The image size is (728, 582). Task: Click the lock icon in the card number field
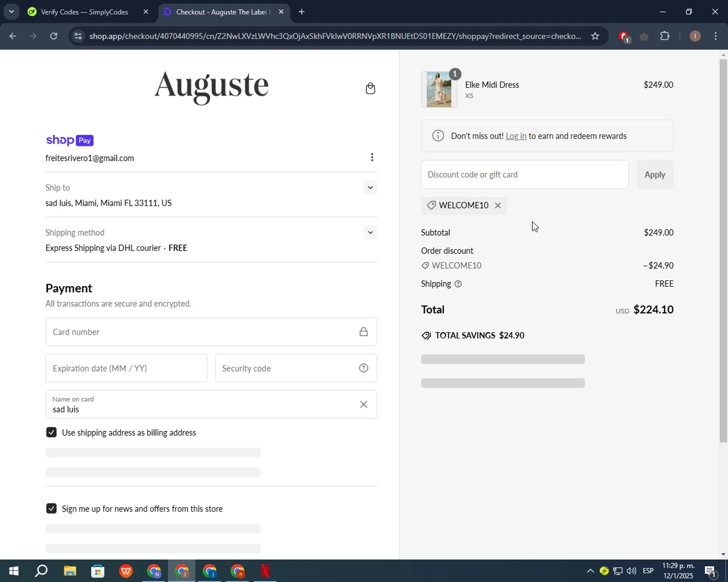coord(364,332)
